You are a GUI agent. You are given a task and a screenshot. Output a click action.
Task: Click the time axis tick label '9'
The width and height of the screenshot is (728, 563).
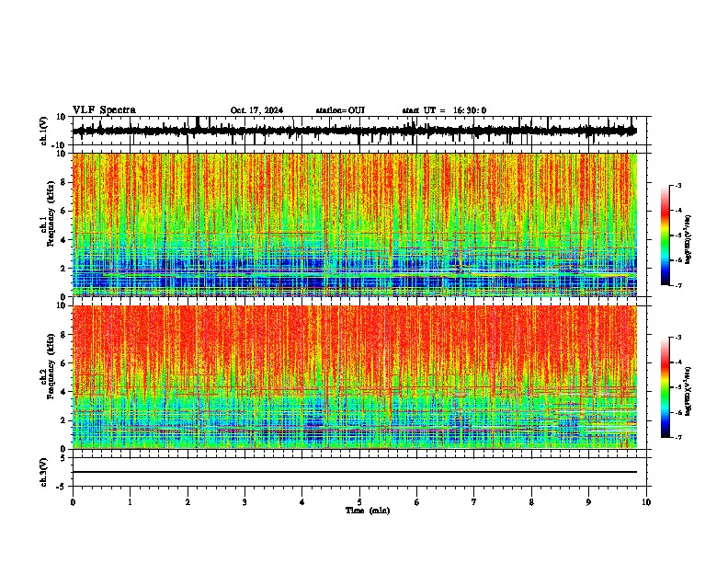[588, 502]
